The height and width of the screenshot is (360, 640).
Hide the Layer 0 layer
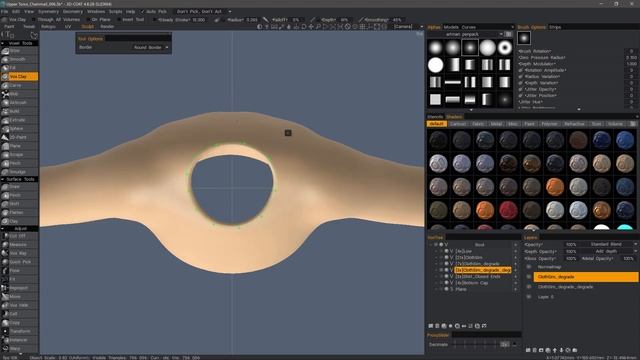(529, 297)
